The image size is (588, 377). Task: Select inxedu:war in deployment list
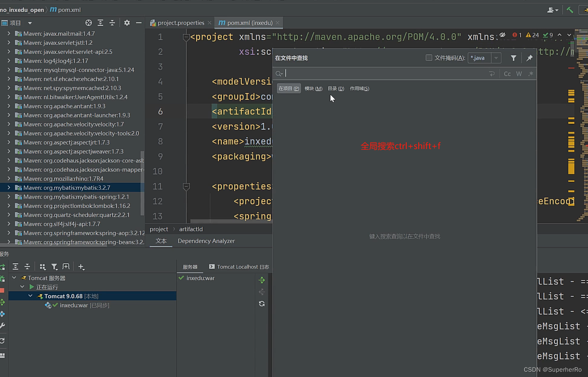[197, 278]
